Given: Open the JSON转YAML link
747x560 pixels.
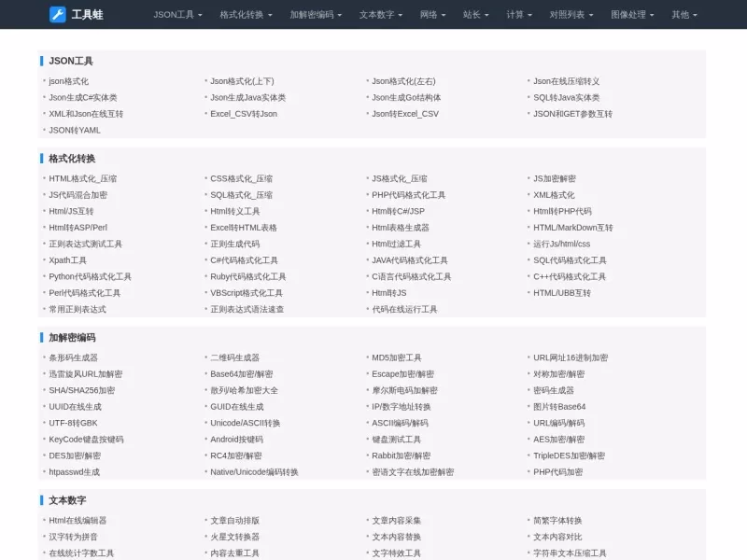Looking at the screenshot, I should coord(75,130).
